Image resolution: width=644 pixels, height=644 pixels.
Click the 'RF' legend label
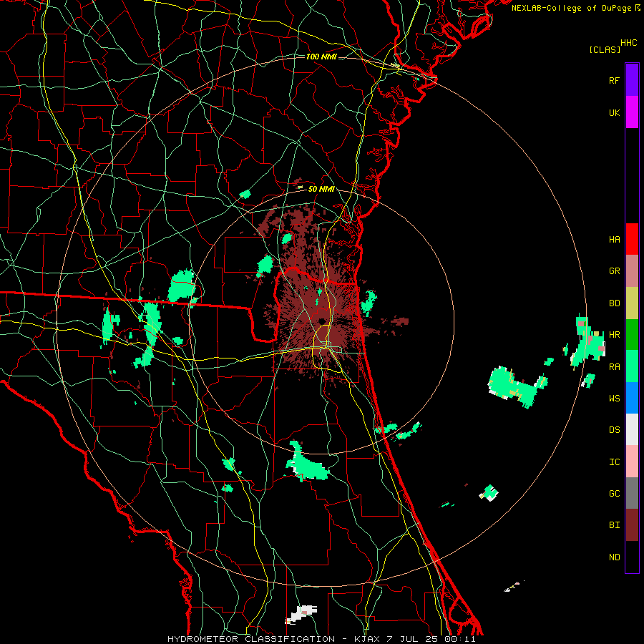[x=614, y=80]
